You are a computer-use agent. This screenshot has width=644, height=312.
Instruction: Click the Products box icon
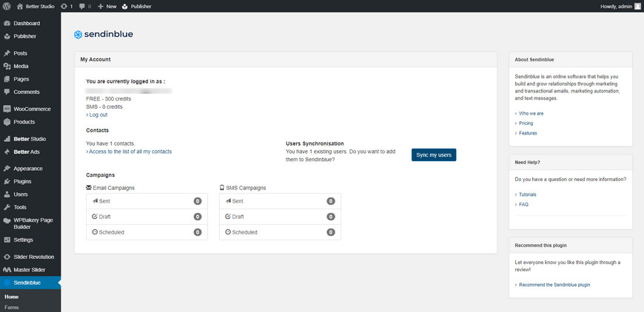click(x=7, y=122)
